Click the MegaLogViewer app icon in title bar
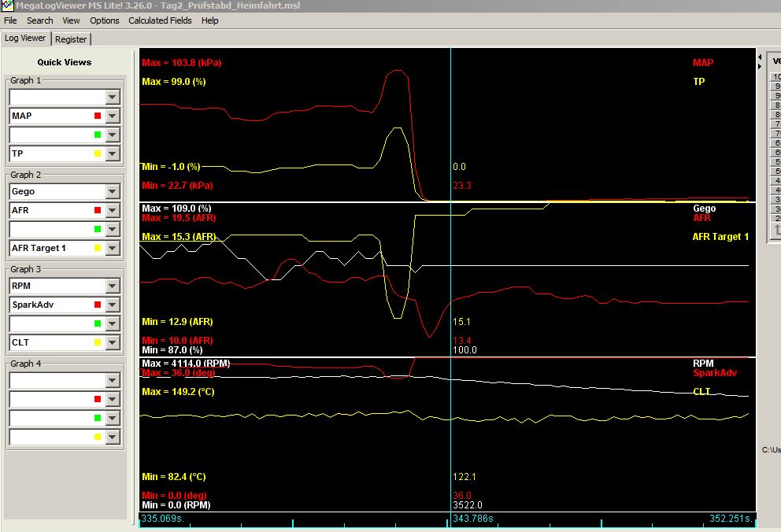781x532 pixels. pos(7,6)
